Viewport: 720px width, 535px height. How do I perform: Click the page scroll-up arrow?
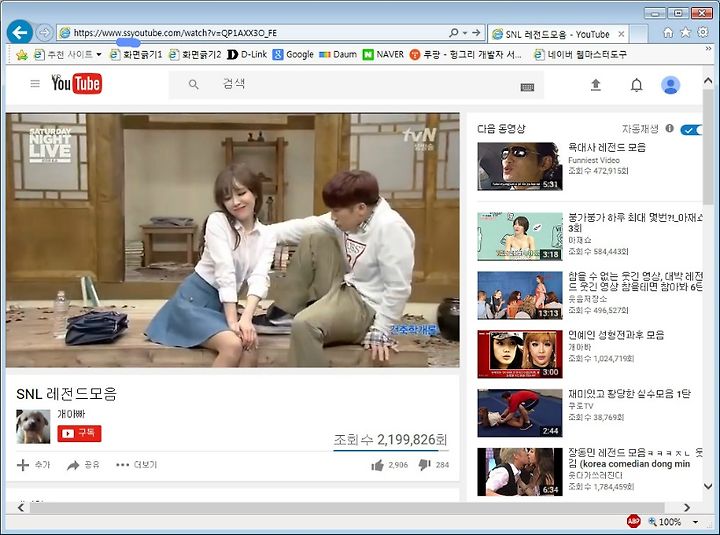[x=708, y=80]
